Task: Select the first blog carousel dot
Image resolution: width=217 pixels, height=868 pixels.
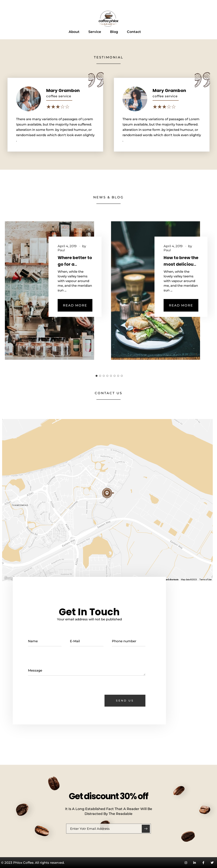Action: pyautogui.click(x=97, y=375)
